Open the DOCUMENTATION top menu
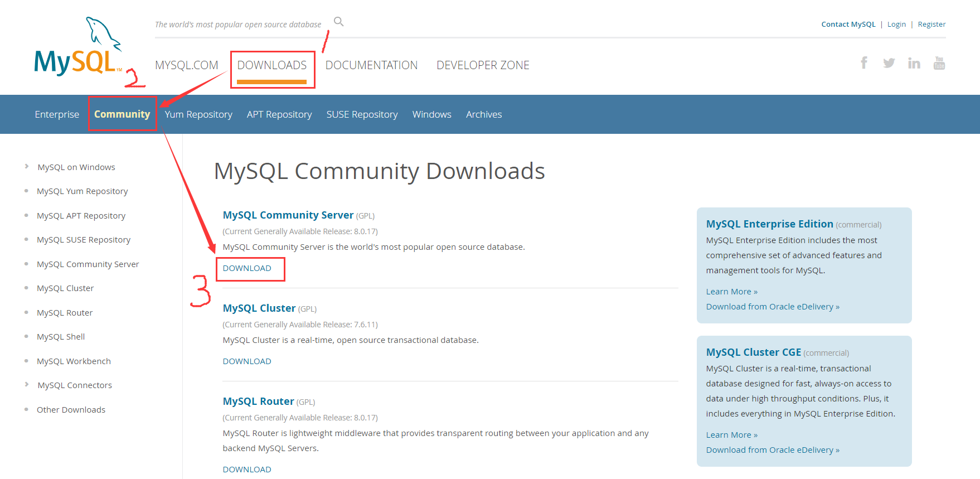The height and width of the screenshot is (479, 980). 372,65
